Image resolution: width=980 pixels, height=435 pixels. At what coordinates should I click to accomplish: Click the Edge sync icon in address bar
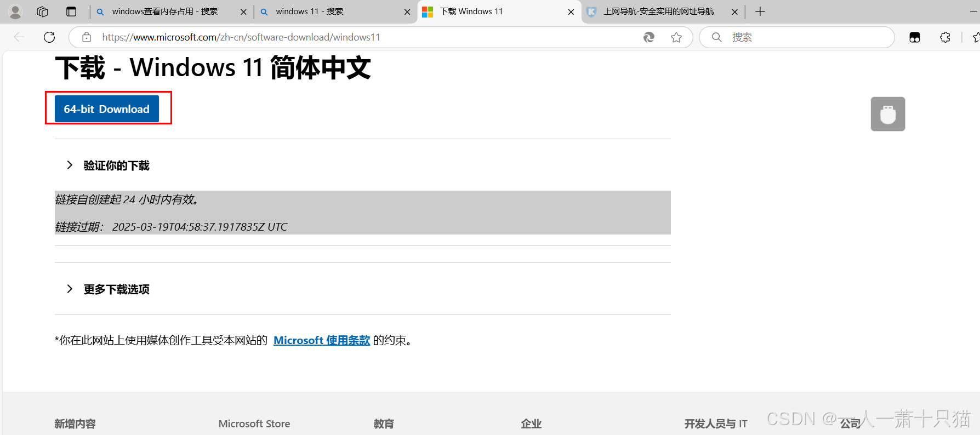pos(649,37)
